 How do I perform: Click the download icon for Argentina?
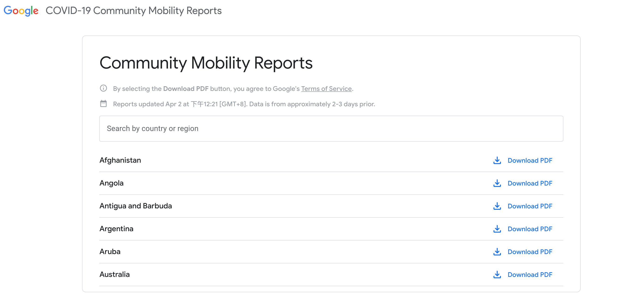[x=497, y=229]
